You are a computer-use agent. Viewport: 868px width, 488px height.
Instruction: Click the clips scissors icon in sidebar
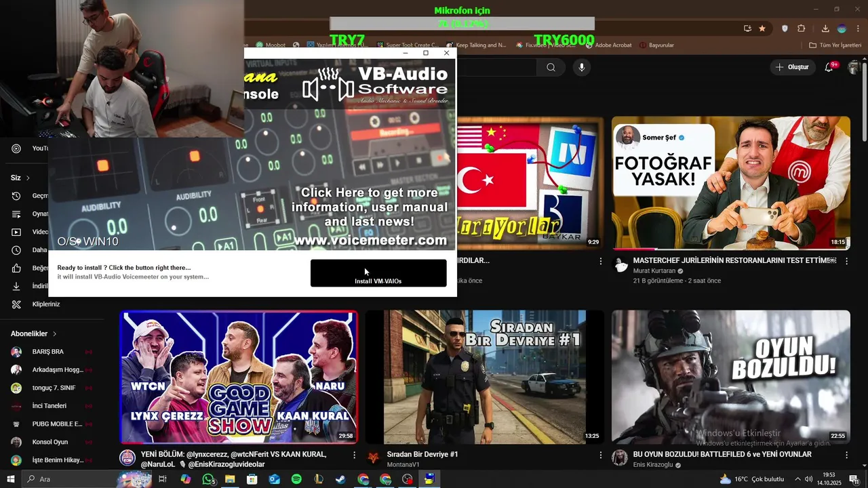coord(16,304)
